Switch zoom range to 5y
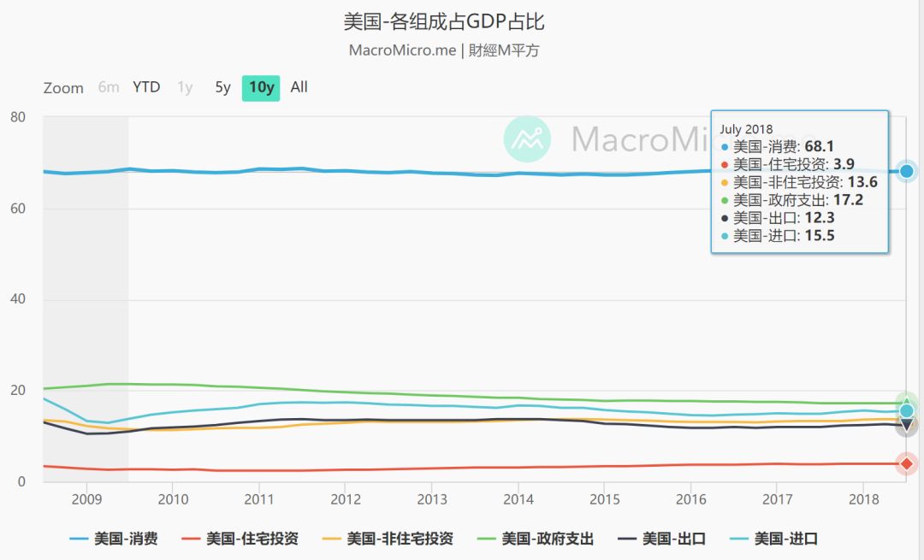 pos(222,87)
